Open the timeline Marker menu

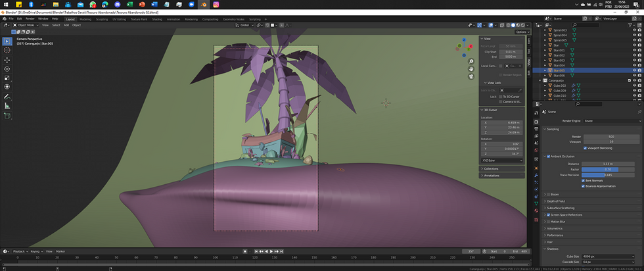60,251
